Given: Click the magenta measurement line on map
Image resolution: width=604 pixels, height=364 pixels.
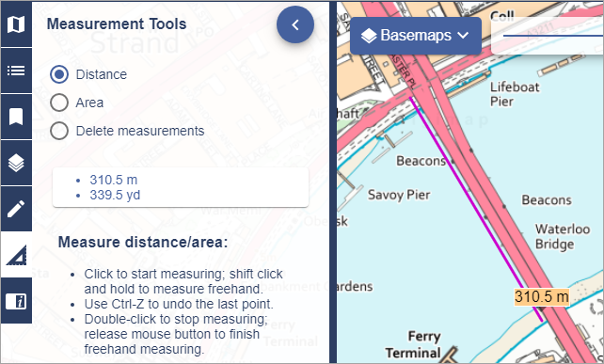Looking at the screenshot, I should pyautogui.click(x=476, y=210).
